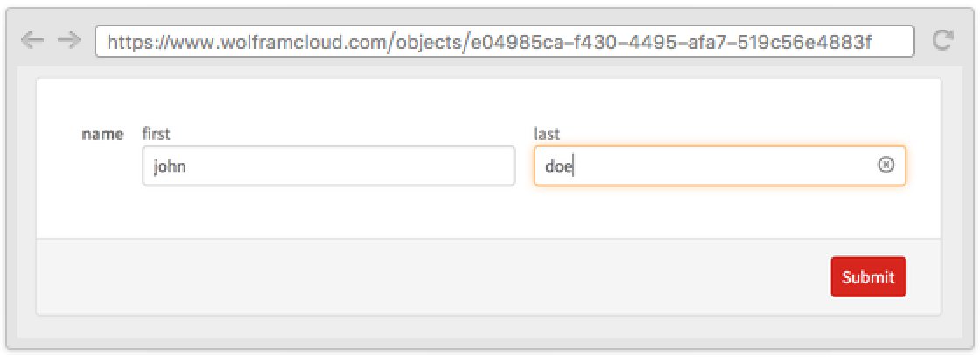Image resolution: width=980 pixels, height=357 pixels.
Task: Clear the last name field with the x icon
Action: coord(885,164)
